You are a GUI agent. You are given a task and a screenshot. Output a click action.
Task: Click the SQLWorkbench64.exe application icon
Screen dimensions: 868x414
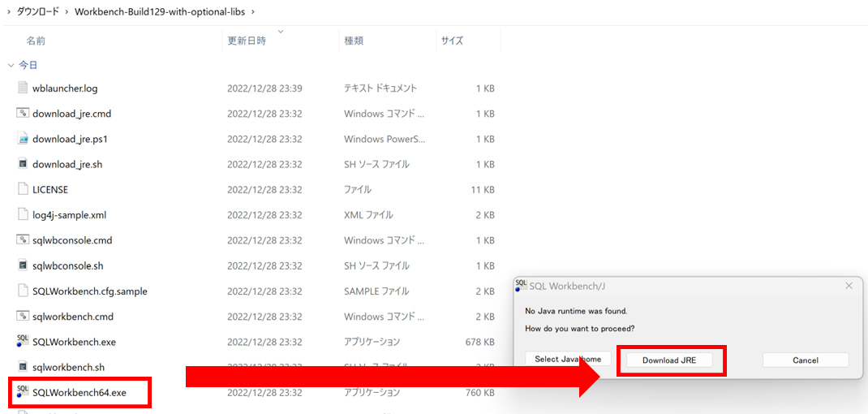pos(23,392)
